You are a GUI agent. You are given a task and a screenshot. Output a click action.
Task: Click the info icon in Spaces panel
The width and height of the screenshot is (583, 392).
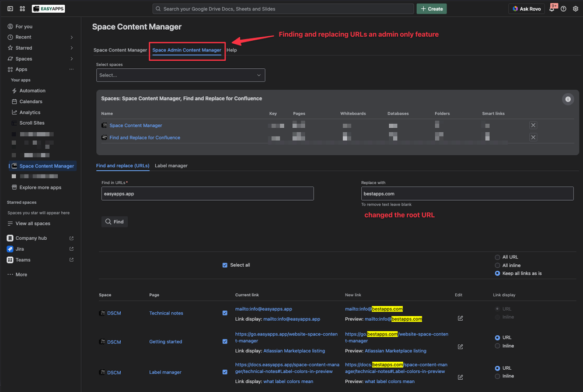567,99
